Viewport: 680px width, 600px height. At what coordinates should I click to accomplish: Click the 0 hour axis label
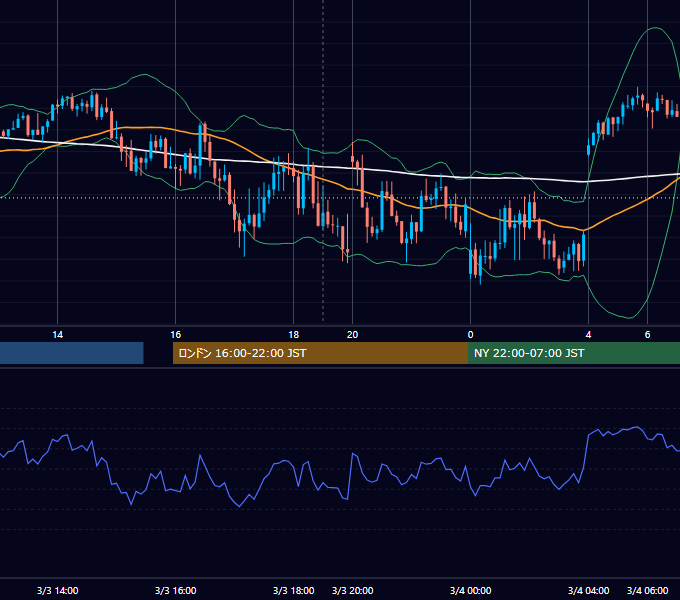(x=471, y=335)
